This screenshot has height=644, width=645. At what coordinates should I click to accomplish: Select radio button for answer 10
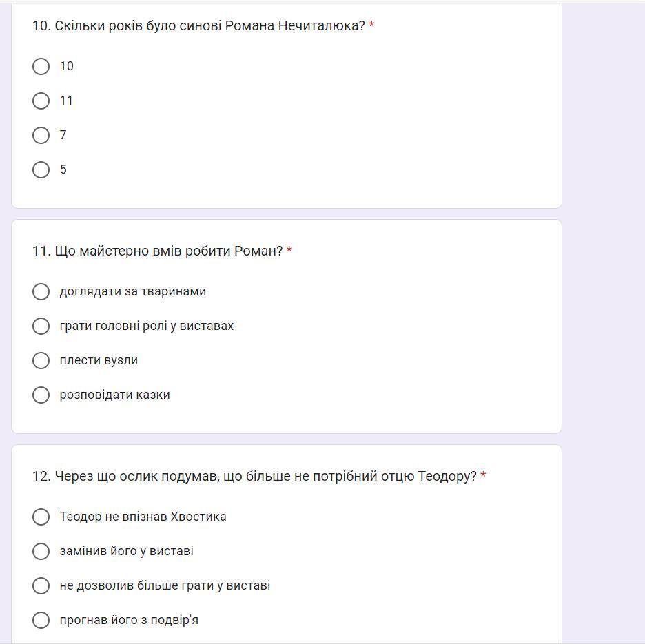41,66
